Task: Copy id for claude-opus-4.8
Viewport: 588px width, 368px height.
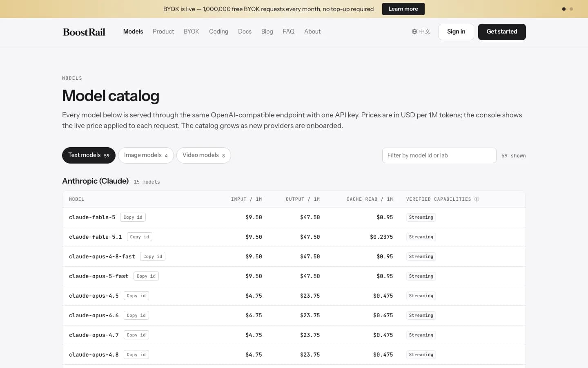Action: pos(136,355)
